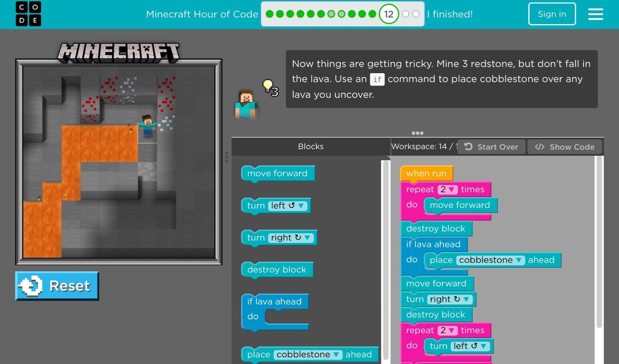Open toolbox place cobblestone block type dropdown

pos(308,354)
